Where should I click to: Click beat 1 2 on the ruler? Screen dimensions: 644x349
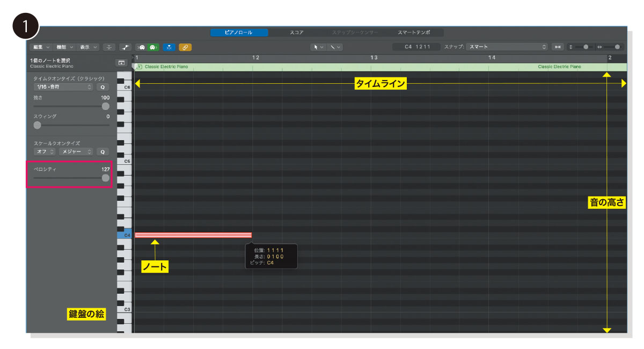[255, 57]
